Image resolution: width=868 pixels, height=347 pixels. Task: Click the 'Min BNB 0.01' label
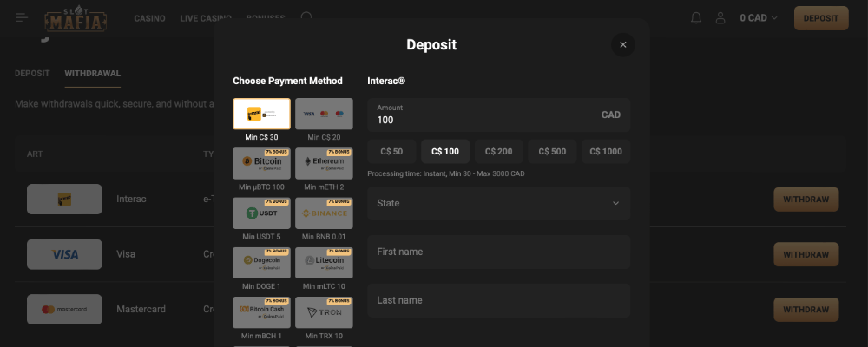(324, 237)
